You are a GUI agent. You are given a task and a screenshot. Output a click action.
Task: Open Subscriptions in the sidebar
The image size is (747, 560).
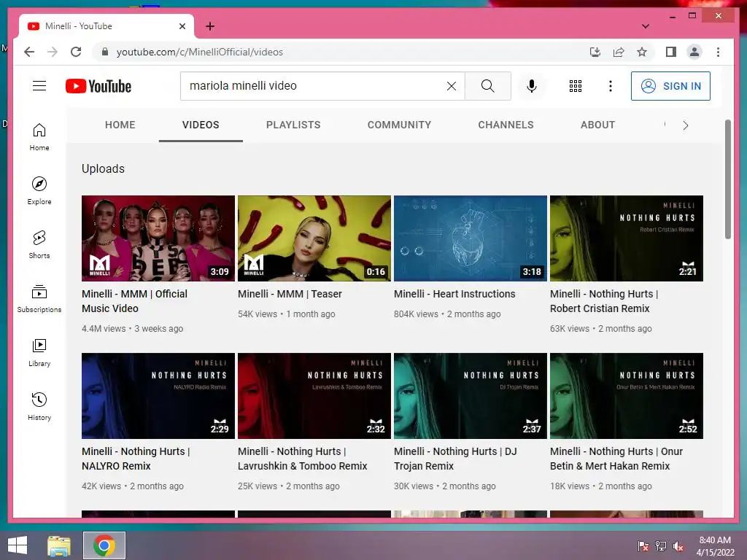click(x=39, y=298)
